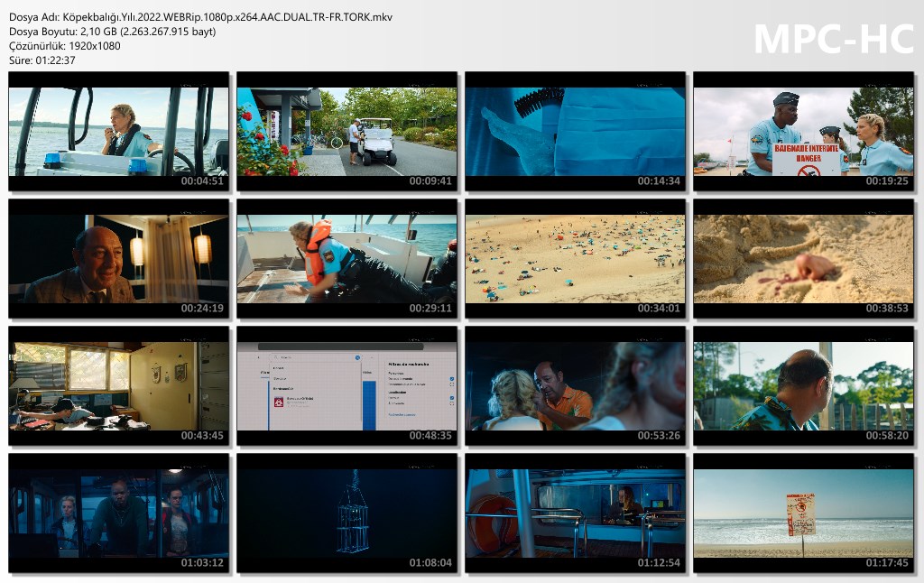Open the office desk thumbnail at 00:43:45
This screenshot has height=583, width=924.
(x=118, y=386)
